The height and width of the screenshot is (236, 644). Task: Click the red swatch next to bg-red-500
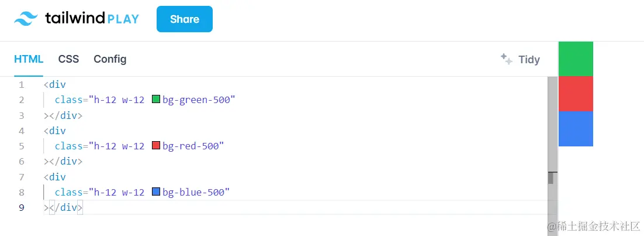coord(156,145)
